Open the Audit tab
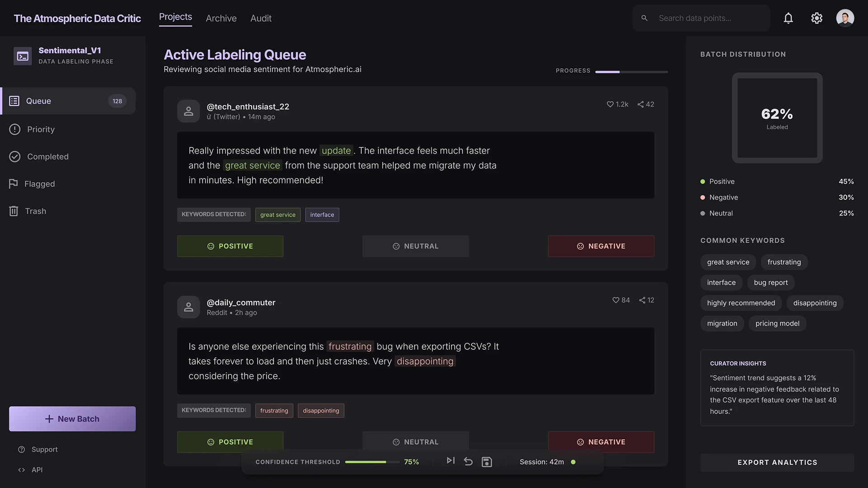The width and height of the screenshot is (868, 488). point(261,19)
